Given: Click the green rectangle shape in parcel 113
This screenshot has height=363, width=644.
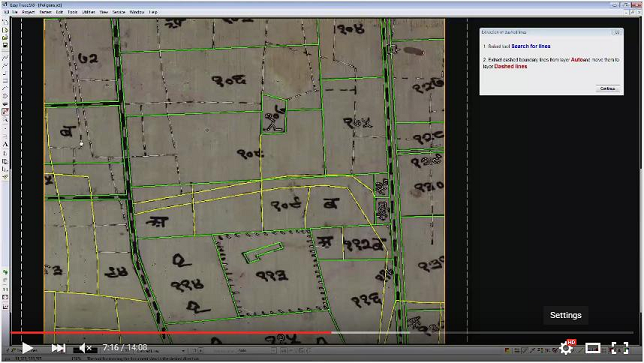Looking at the screenshot, I should (263, 252).
